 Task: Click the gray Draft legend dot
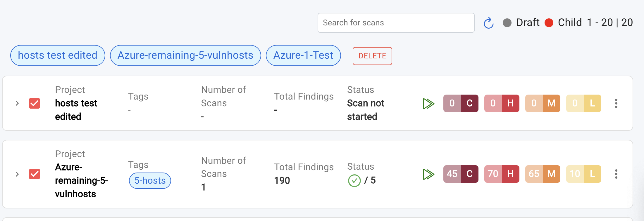pos(507,23)
